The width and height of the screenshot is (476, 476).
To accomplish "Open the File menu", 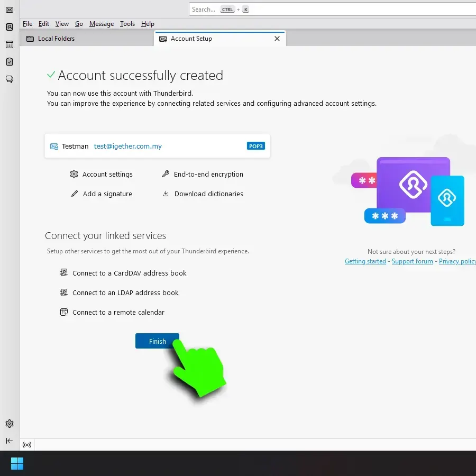I will pyautogui.click(x=28, y=24).
